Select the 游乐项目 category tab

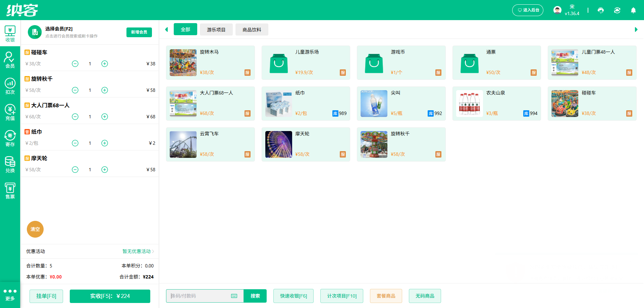[x=216, y=29]
